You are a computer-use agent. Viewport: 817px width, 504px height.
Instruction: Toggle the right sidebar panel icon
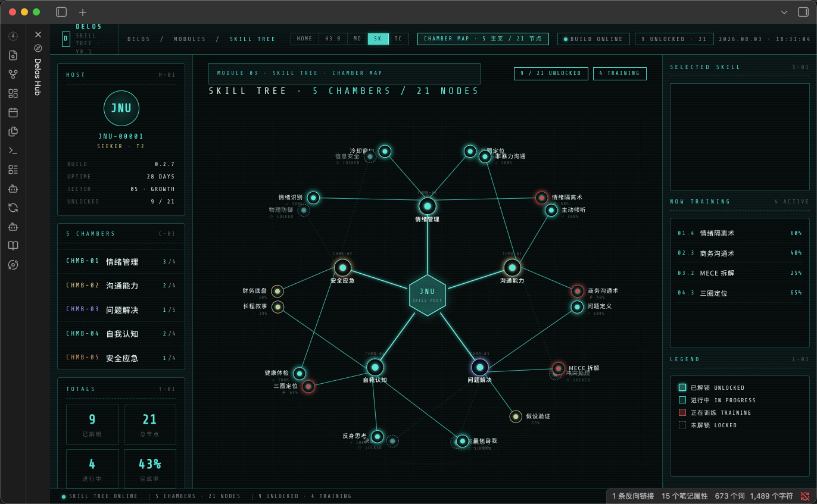coord(803,12)
